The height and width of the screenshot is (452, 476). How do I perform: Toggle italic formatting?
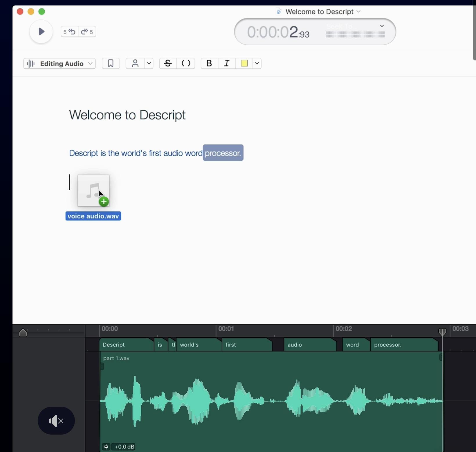[x=227, y=63]
